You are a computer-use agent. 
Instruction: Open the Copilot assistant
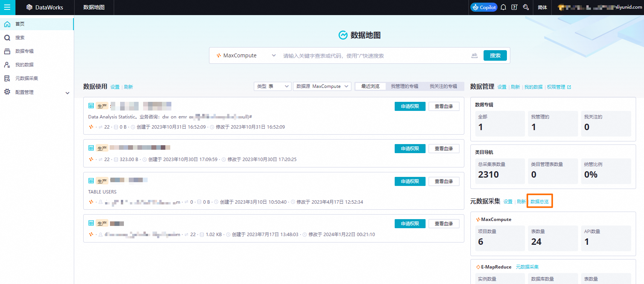pyautogui.click(x=484, y=7)
